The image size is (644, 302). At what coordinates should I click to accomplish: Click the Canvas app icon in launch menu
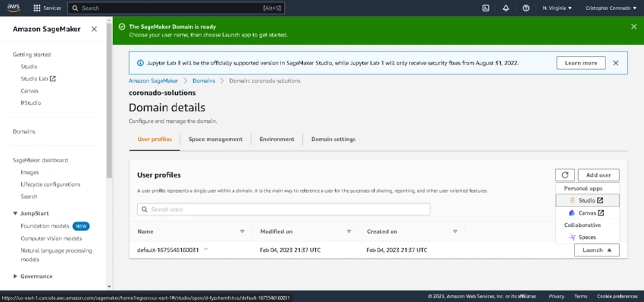[x=572, y=212]
